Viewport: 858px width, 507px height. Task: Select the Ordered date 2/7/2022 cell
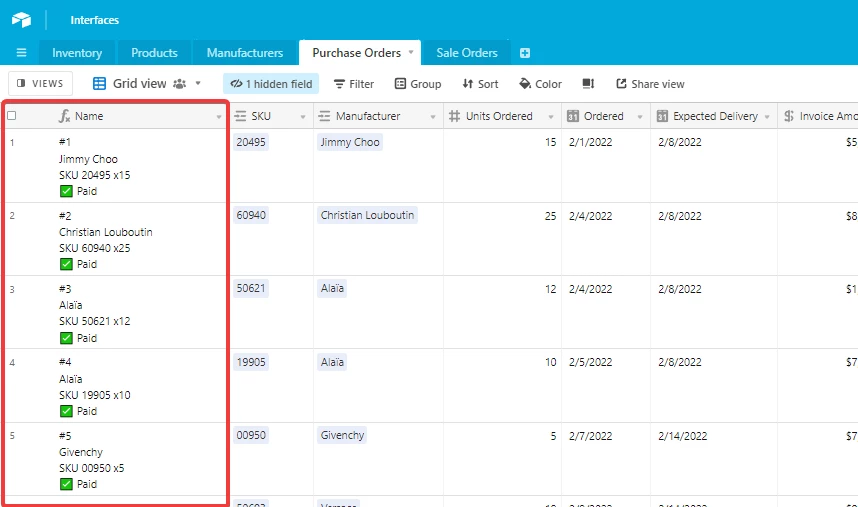point(606,459)
